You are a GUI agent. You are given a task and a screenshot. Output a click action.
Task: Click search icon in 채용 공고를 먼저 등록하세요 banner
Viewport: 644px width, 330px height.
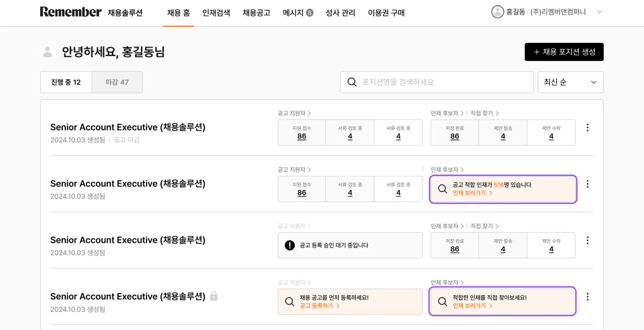tap(290, 302)
